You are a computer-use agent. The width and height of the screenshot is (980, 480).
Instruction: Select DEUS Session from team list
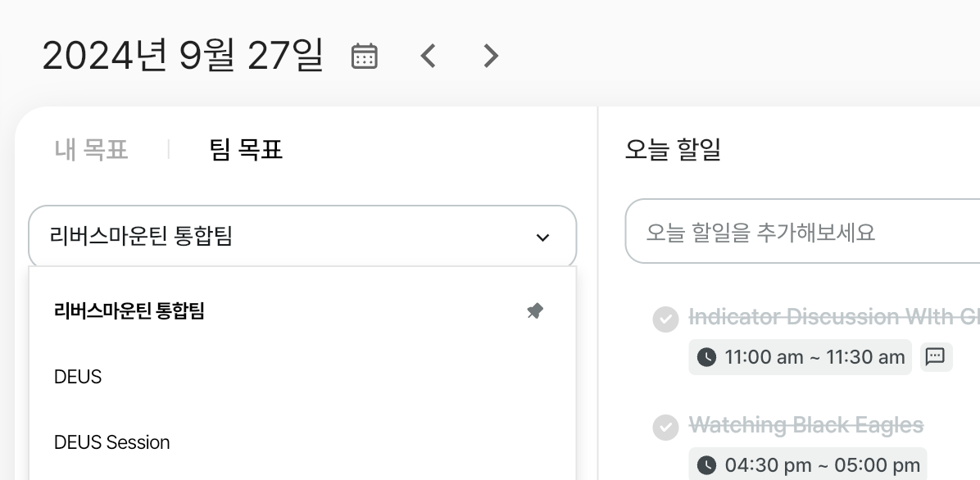tap(112, 442)
